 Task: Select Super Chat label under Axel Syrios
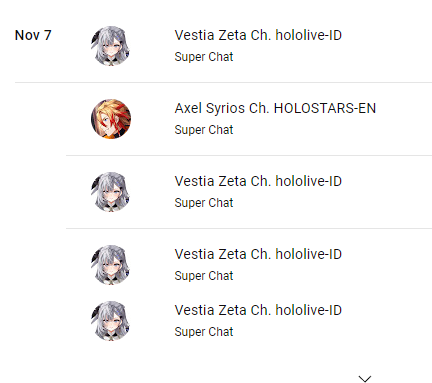click(x=204, y=130)
